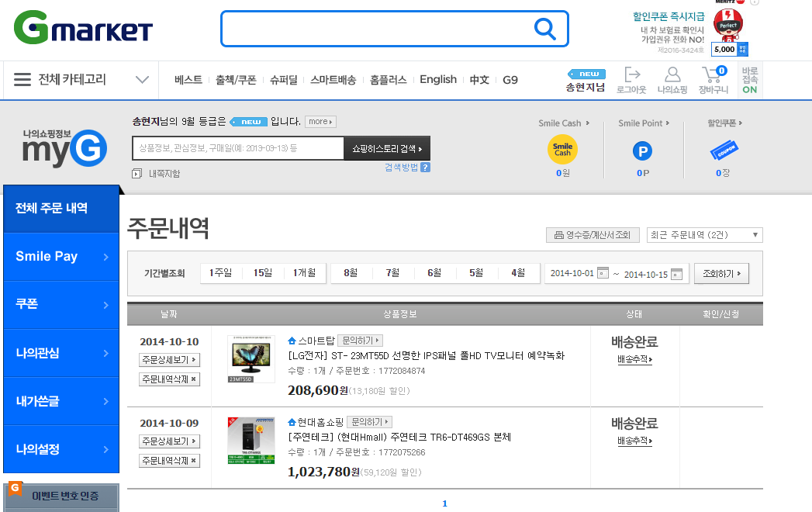Expand the 전체 카테고리 dropdown
This screenshot has height=512, width=812.
142,79
